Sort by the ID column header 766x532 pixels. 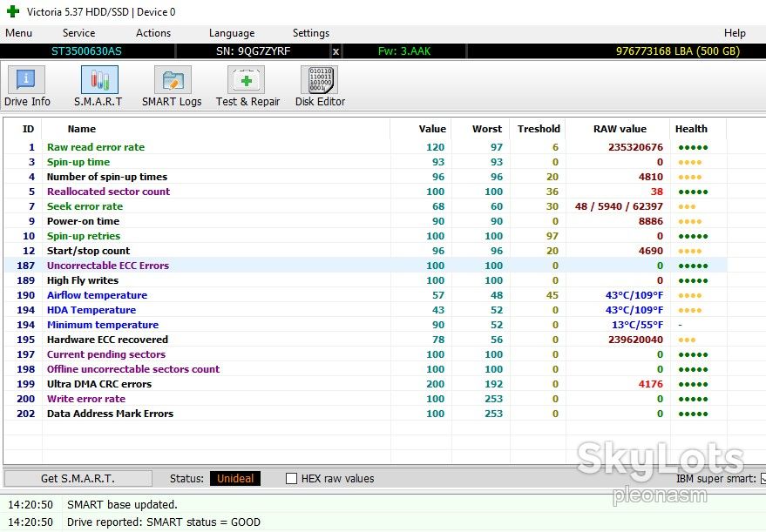tap(29, 129)
